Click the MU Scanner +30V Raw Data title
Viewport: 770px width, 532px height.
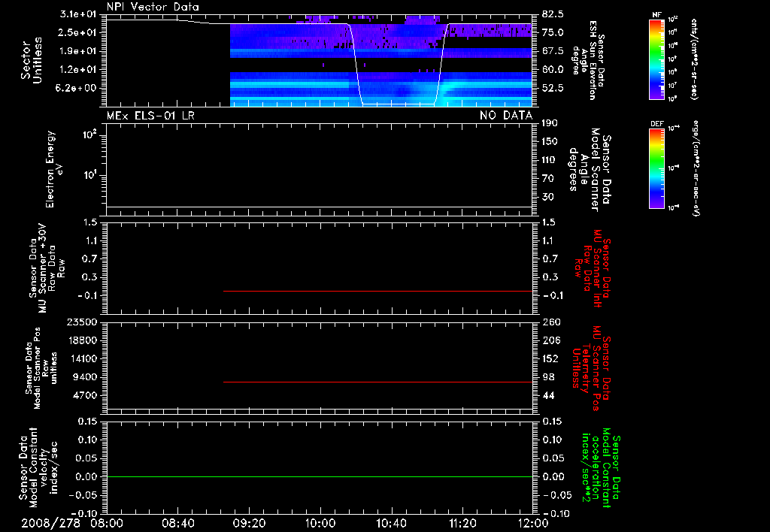(x=47, y=268)
